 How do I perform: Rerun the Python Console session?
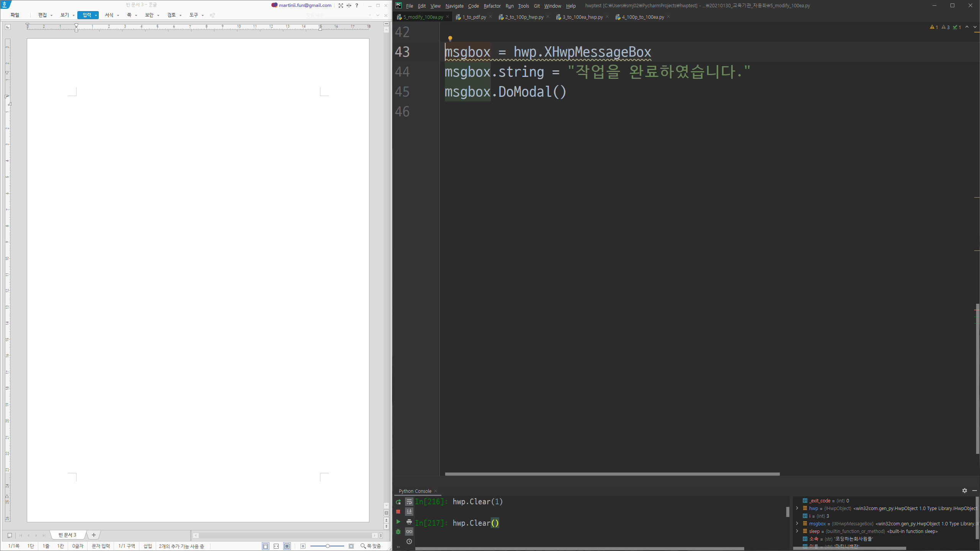click(398, 502)
